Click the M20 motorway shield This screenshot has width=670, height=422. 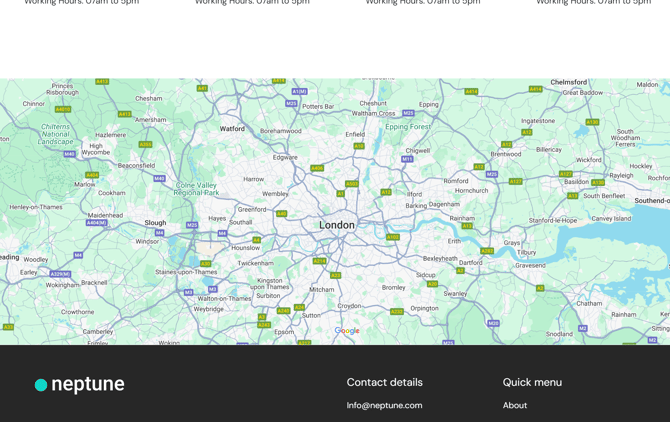tap(494, 323)
